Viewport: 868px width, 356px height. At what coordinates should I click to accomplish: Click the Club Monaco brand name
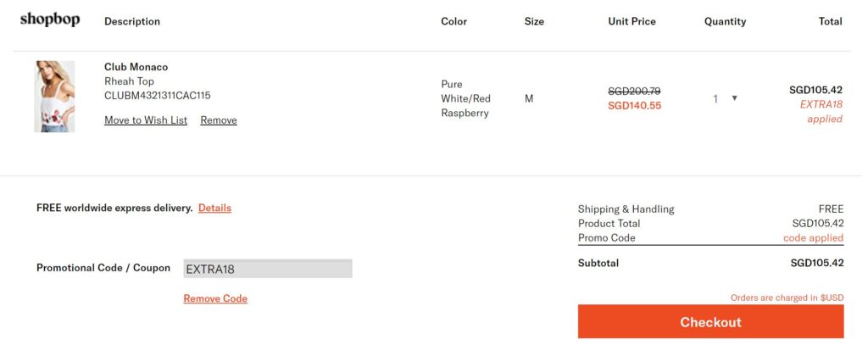[136, 67]
